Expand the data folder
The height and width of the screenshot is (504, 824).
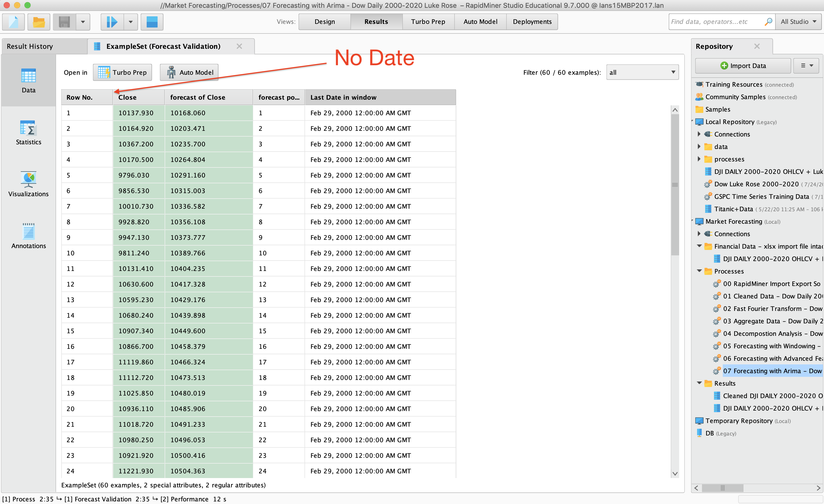(699, 146)
